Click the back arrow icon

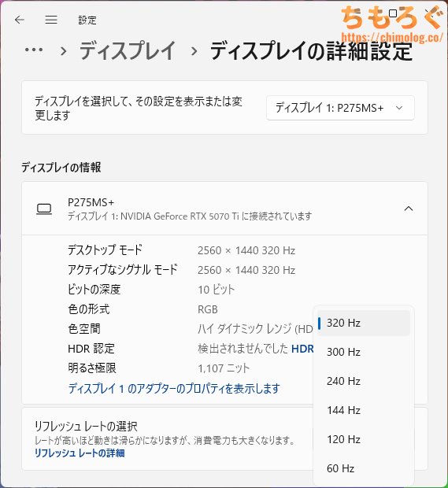tap(20, 20)
